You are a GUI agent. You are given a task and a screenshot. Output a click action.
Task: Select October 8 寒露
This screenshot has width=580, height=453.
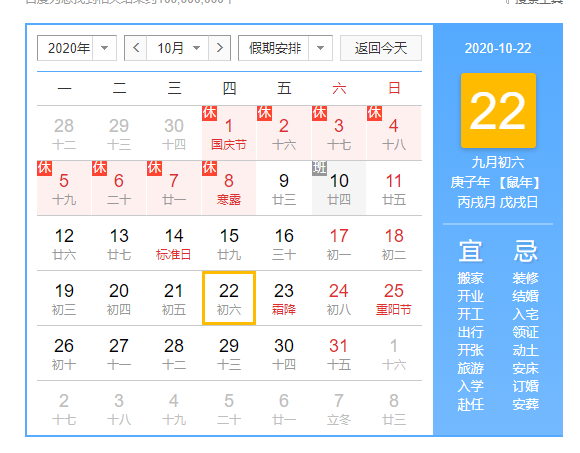[229, 188]
